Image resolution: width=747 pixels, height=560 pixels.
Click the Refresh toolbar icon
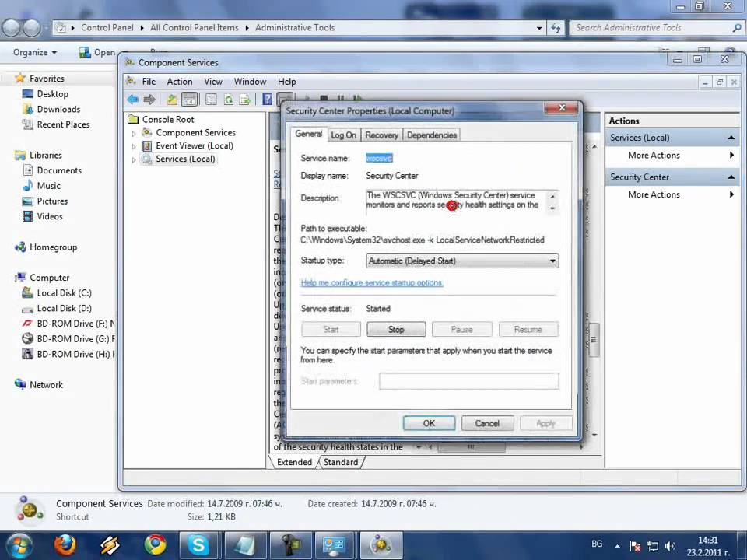tap(229, 100)
